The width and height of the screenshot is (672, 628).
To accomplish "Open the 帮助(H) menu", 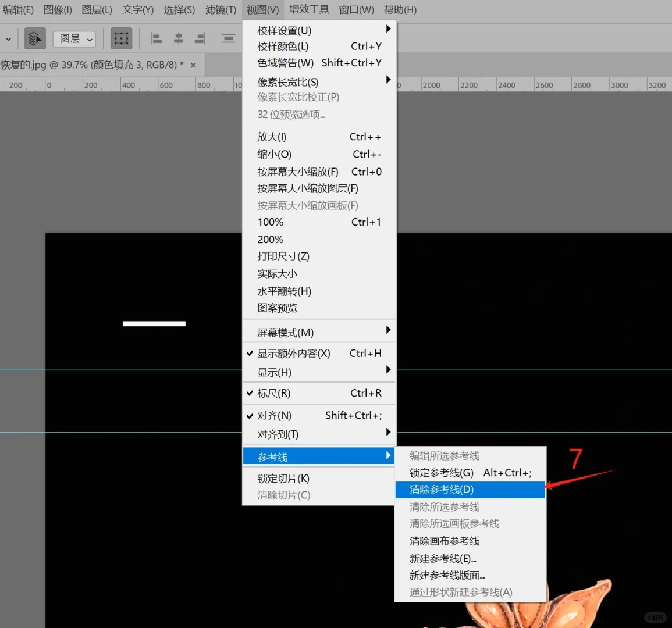I will [x=400, y=9].
